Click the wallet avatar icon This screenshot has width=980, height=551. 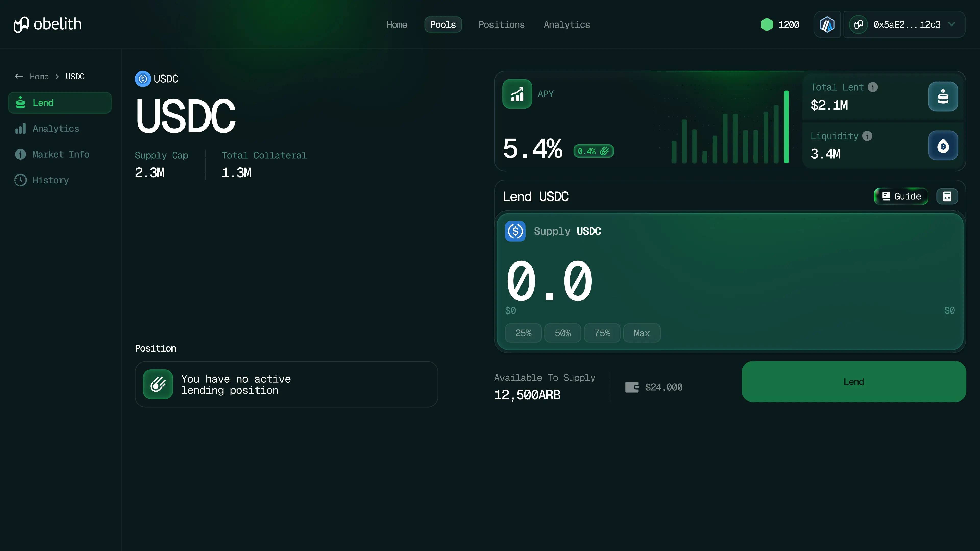click(x=858, y=25)
